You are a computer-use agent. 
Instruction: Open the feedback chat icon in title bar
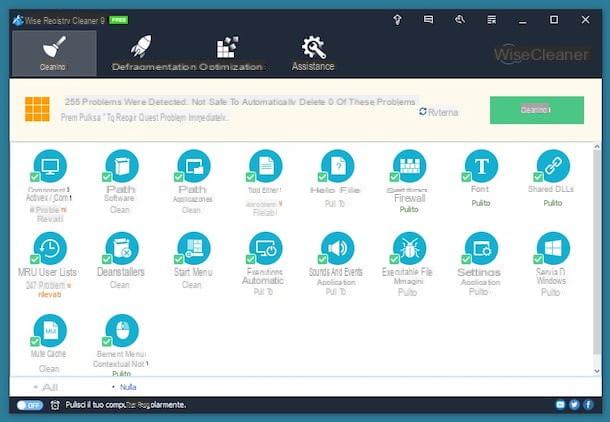click(428, 19)
